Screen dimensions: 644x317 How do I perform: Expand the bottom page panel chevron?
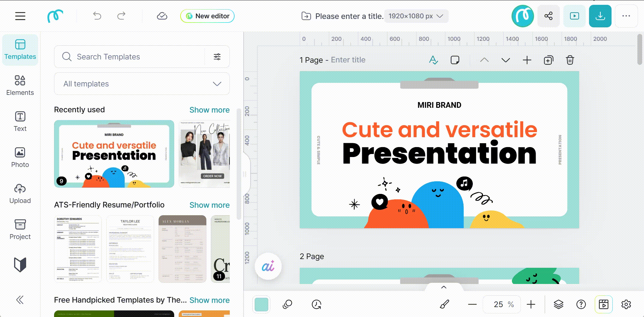pos(444,287)
